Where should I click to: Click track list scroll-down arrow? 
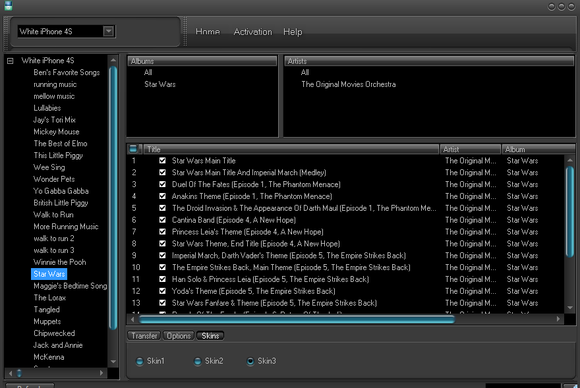pos(570,307)
